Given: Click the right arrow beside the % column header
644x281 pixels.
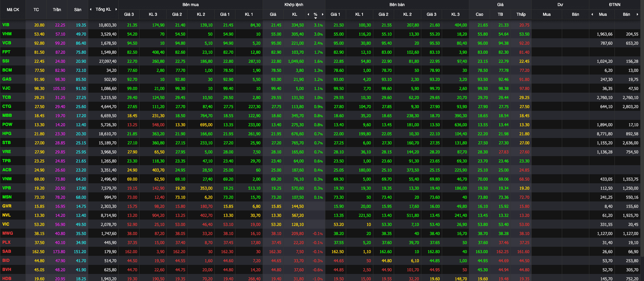Looking at the screenshot, I should point(323,14).
